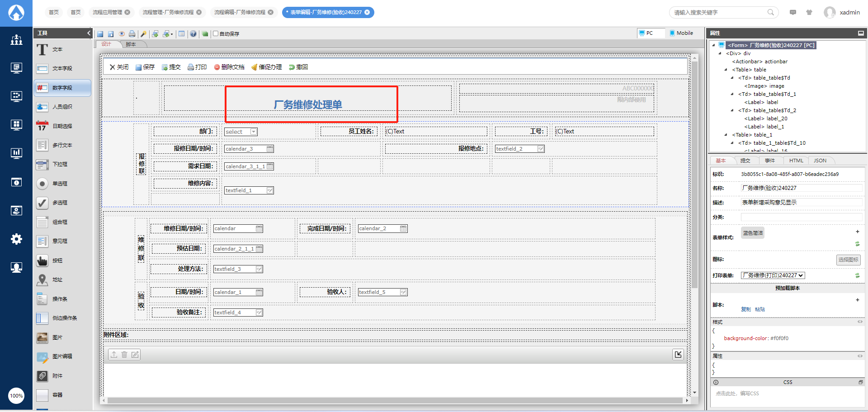Image resolution: width=868 pixels, height=412 pixels.
Task: Click the first blue save icon in toolbar
Action: coord(100,34)
